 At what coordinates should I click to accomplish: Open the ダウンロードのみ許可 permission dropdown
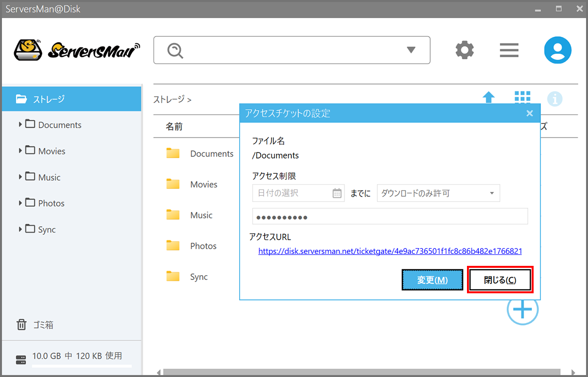[439, 193]
